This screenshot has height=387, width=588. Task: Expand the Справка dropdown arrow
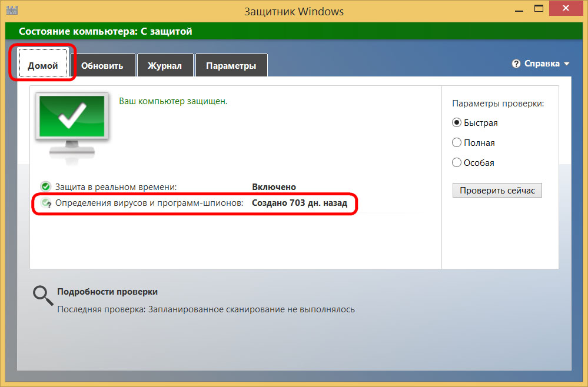point(566,64)
